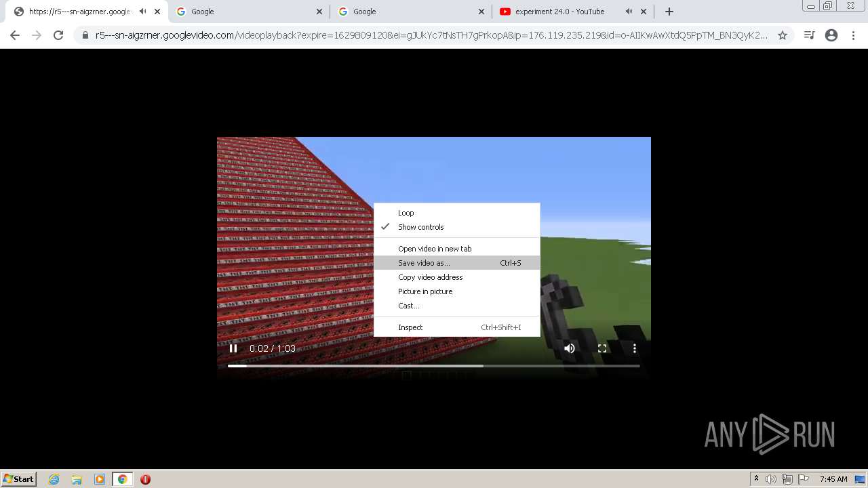Open a new browser tab
Image resolution: width=868 pixels, height=488 pixels.
tap(669, 12)
